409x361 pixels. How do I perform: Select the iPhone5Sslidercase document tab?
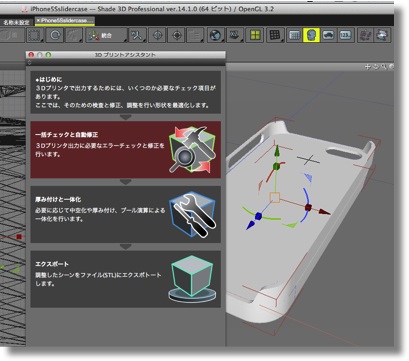(66, 21)
